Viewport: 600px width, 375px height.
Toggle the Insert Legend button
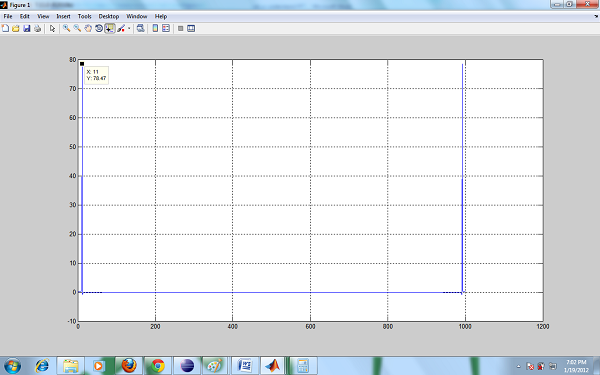click(x=166, y=28)
